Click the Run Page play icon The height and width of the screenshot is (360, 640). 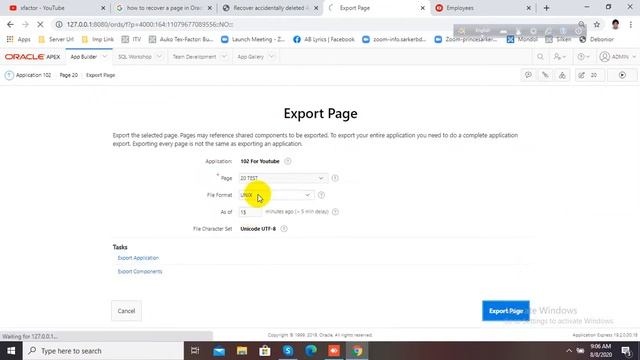tap(622, 75)
